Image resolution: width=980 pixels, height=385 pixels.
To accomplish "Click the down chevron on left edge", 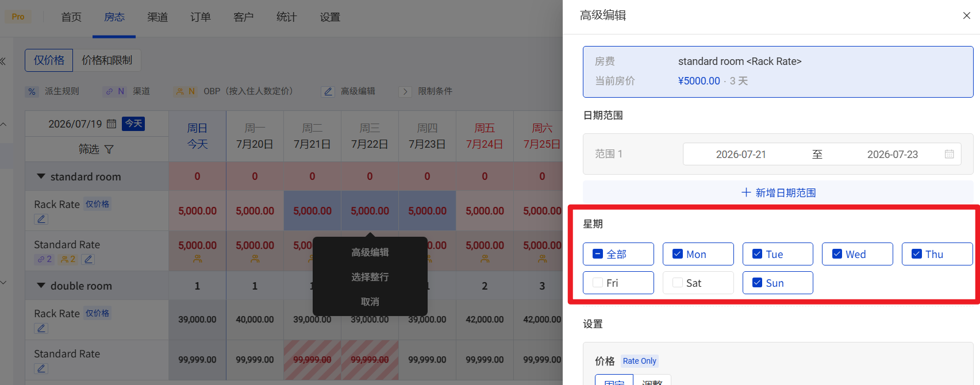I will [x=3, y=282].
